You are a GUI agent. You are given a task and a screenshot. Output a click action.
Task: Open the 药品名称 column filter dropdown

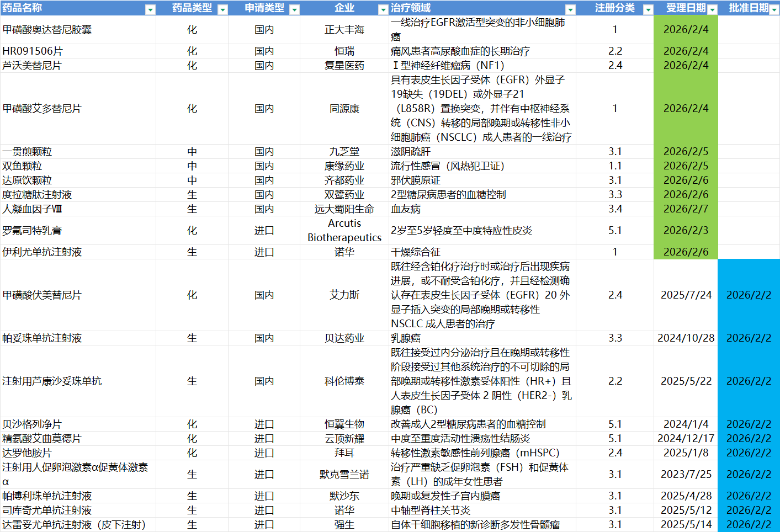click(150, 9)
